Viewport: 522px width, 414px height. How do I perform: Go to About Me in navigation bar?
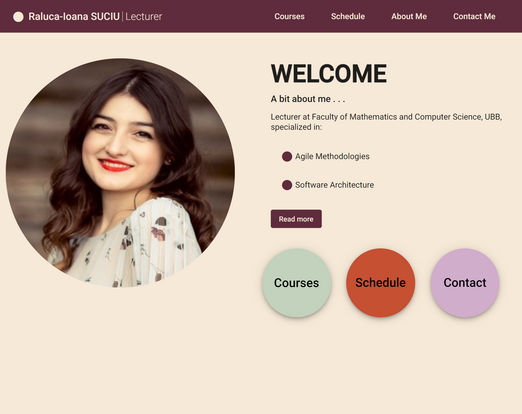click(x=409, y=16)
